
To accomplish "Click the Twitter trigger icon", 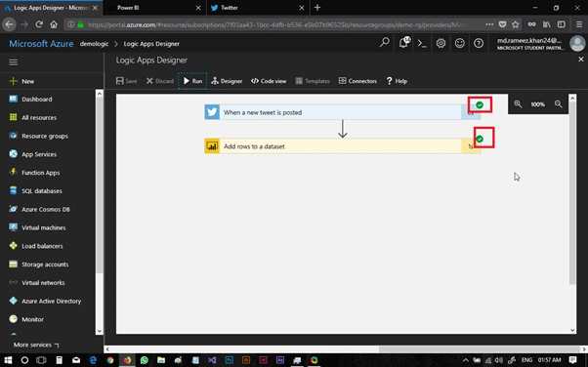I will [212, 112].
